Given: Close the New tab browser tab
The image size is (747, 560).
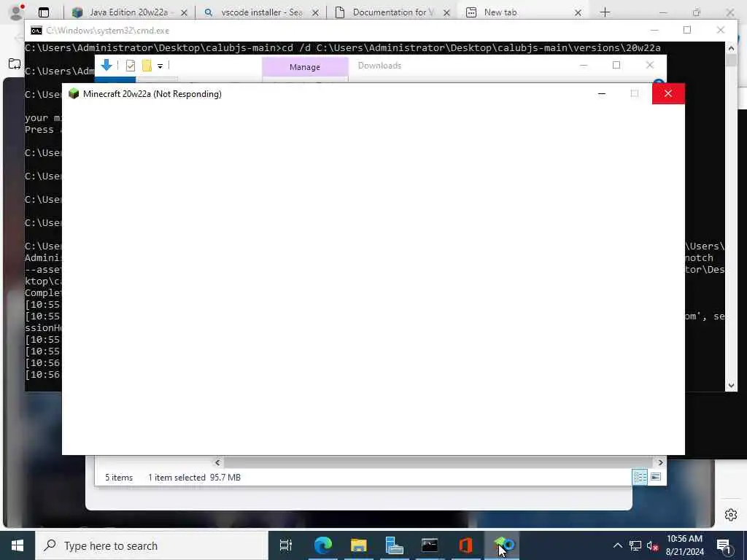Looking at the screenshot, I should 578,13.
